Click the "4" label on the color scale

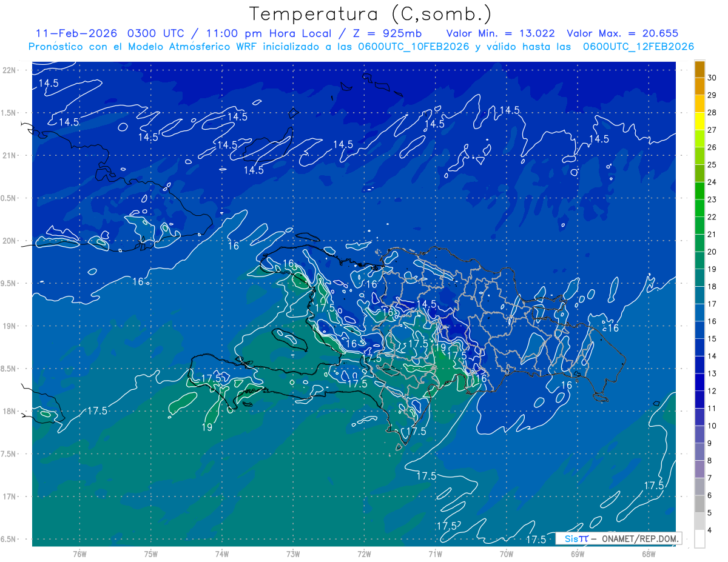(710, 530)
